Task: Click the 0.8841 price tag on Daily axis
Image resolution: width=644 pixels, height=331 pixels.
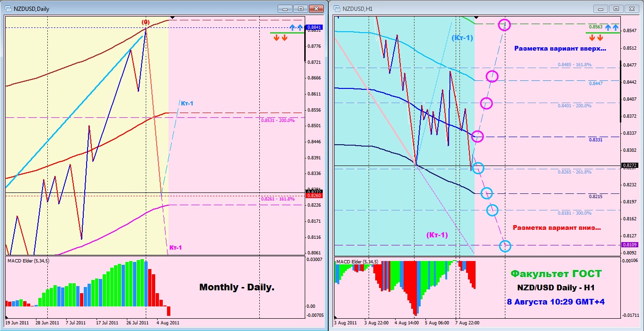Action: [314, 27]
